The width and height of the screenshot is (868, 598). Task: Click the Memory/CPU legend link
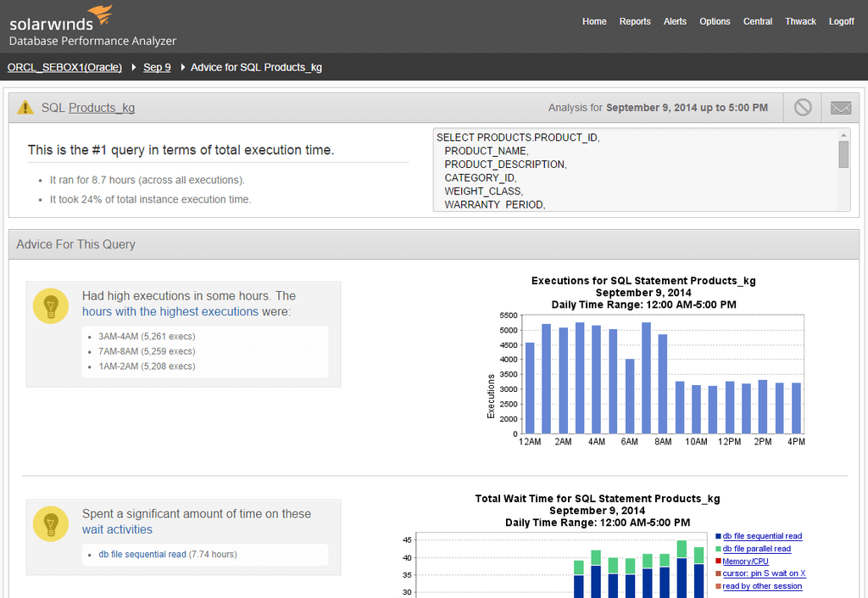pos(746,562)
